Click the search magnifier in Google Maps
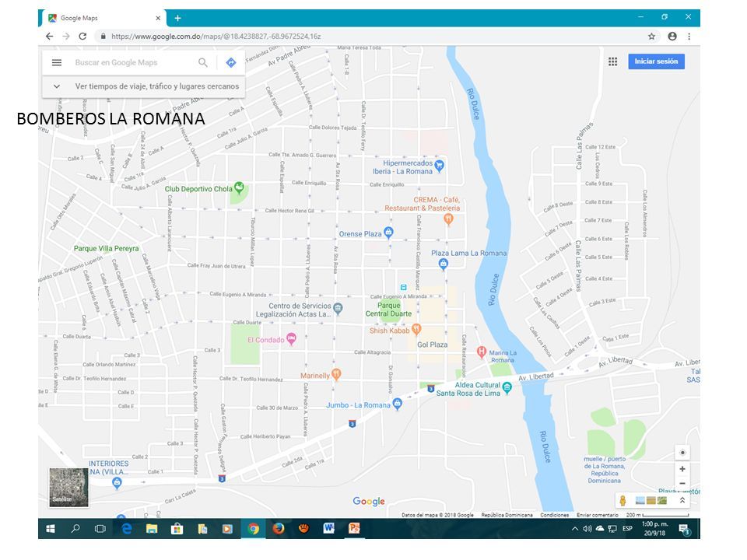This screenshot has height=560, width=747. coord(203,62)
